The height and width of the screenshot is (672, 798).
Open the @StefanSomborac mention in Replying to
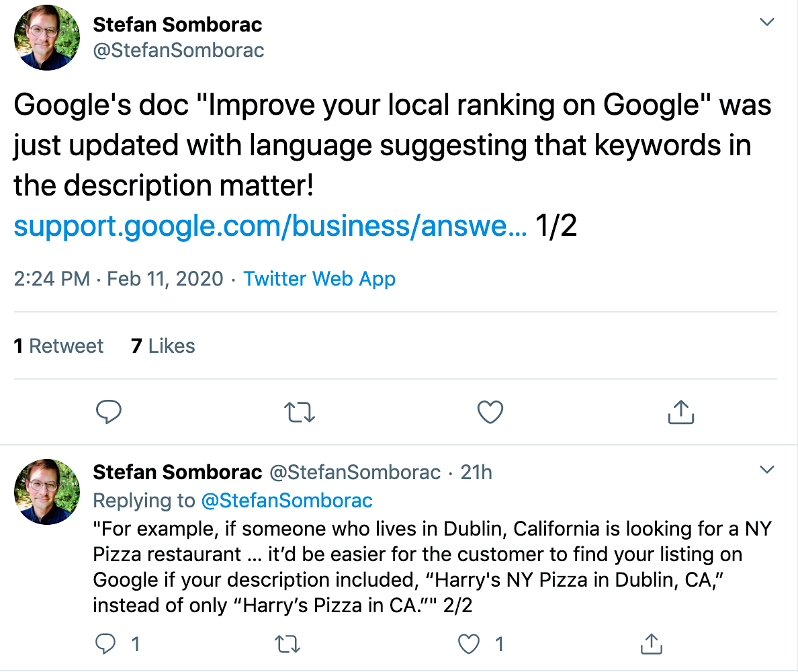287,501
